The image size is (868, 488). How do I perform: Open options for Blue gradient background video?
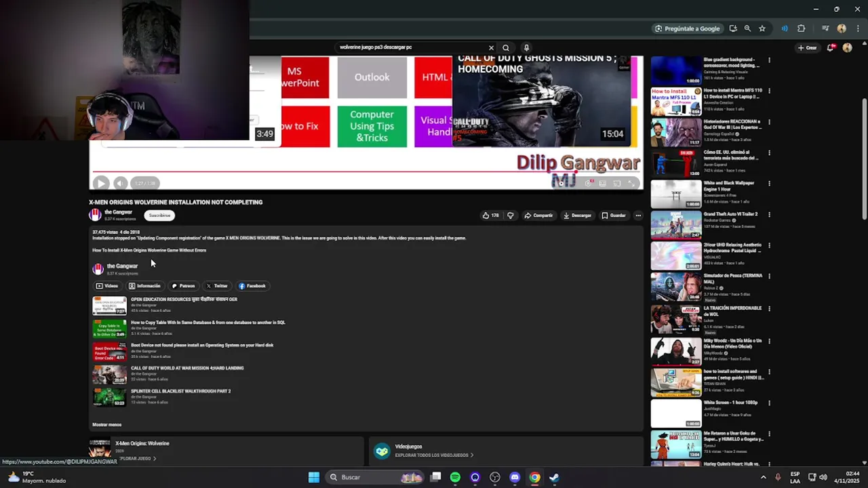point(769,60)
